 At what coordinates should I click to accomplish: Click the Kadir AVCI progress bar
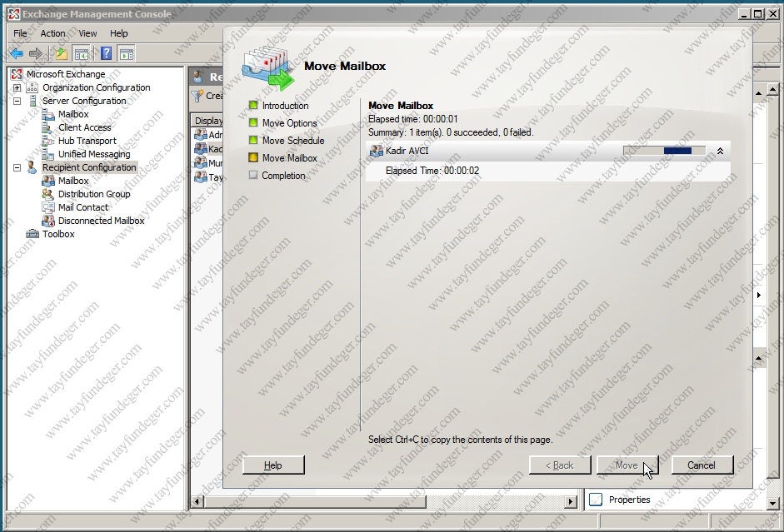click(x=664, y=151)
